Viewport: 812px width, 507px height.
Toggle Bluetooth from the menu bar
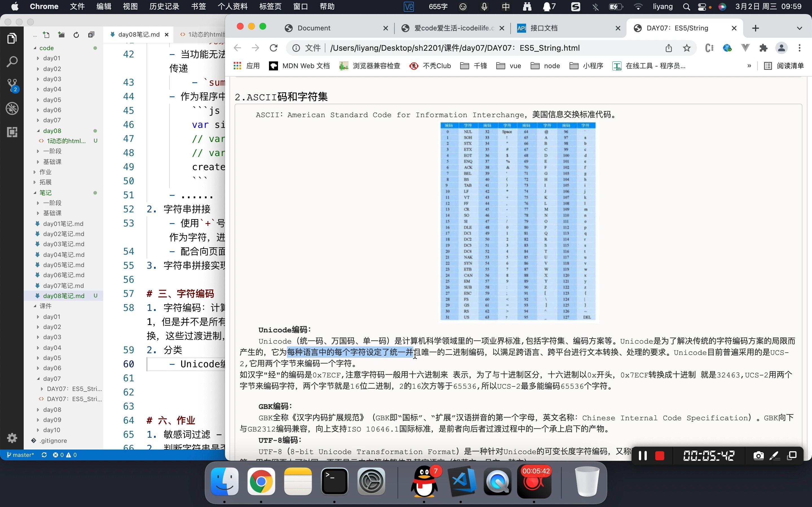pos(595,6)
